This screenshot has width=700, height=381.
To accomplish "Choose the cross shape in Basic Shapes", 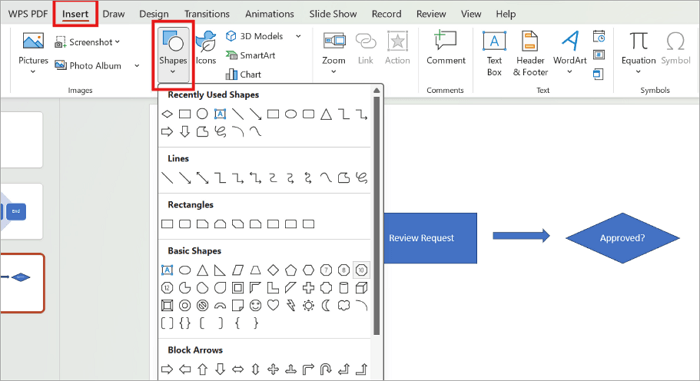I will [x=308, y=288].
